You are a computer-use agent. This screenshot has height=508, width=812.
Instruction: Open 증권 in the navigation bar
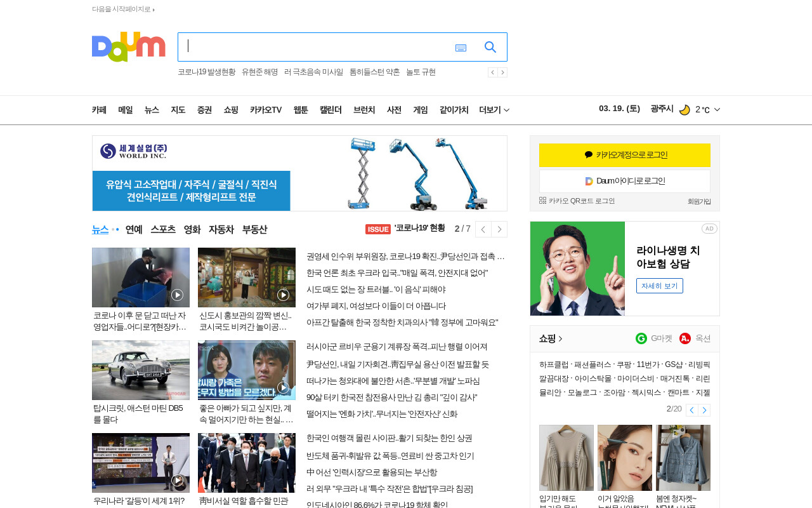(204, 110)
